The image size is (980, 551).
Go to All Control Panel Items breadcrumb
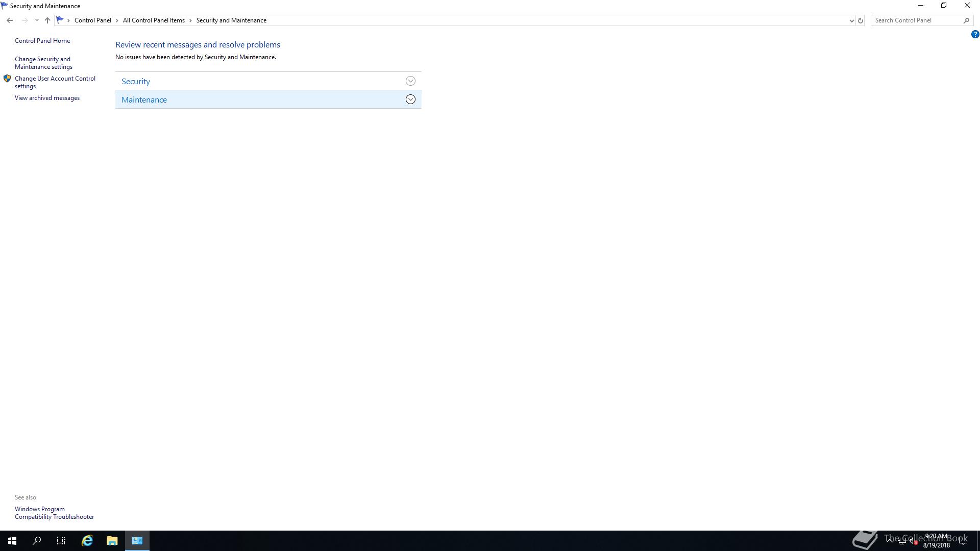tap(154, 20)
